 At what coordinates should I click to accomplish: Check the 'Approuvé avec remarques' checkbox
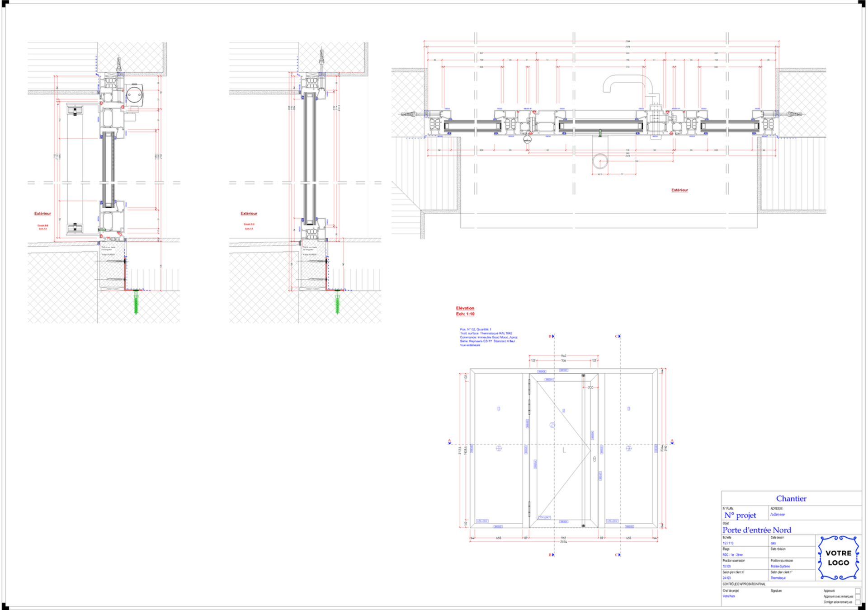858,596
